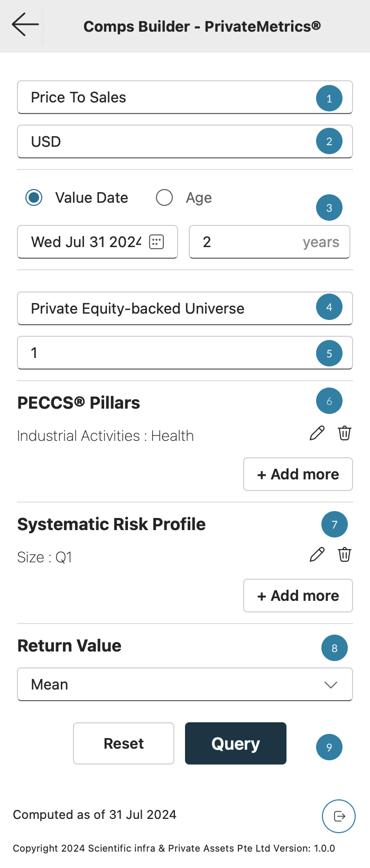Delete the Size Q1 risk profile
Screen dimensions: 370x868
[x=345, y=555]
